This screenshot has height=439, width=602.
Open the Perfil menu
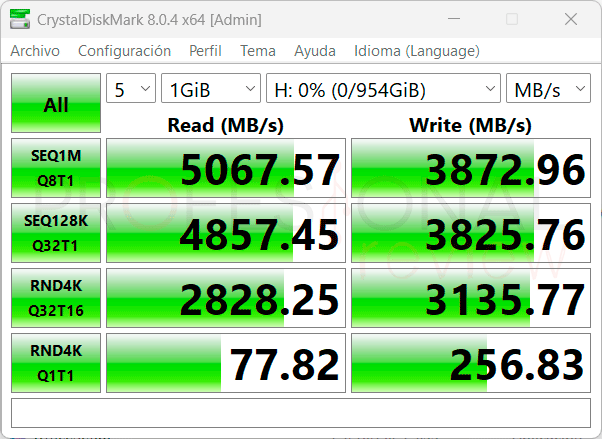point(205,51)
